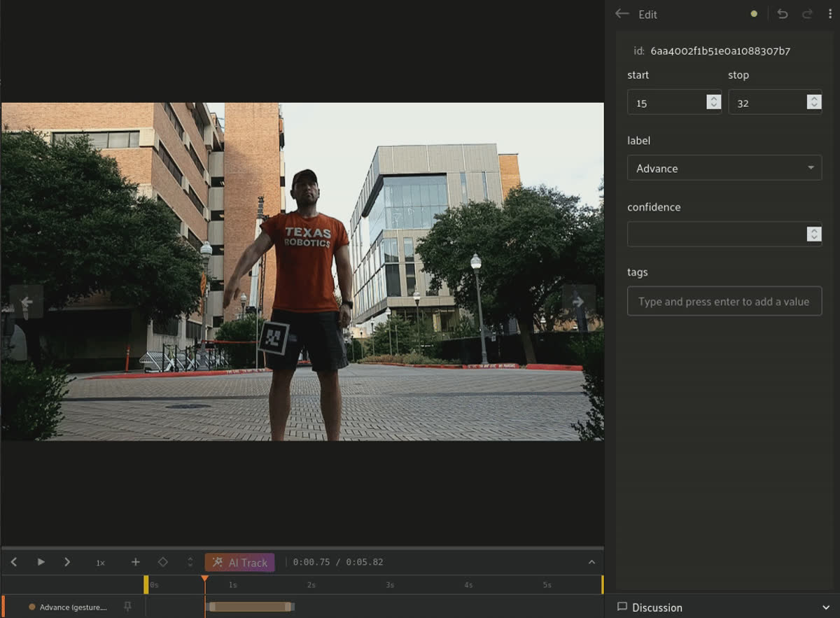This screenshot has width=840, height=618.
Task: Adjust the start value stepper arrows
Action: tap(713, 102)
